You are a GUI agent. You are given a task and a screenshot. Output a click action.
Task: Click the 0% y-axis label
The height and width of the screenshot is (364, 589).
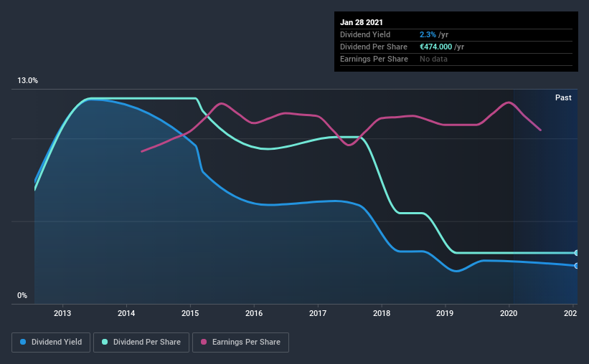22,296
